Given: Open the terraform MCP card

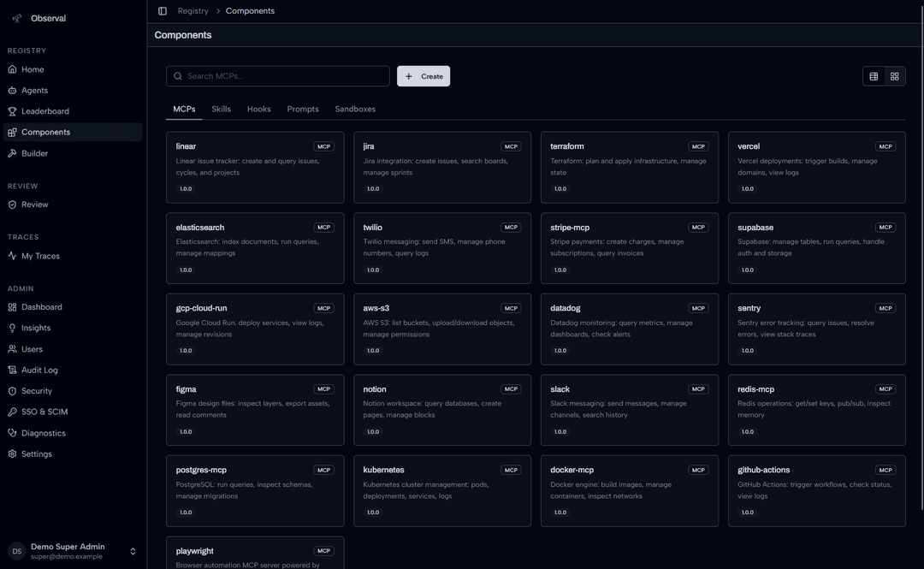Looking at the screenshot, I should 630,168.
